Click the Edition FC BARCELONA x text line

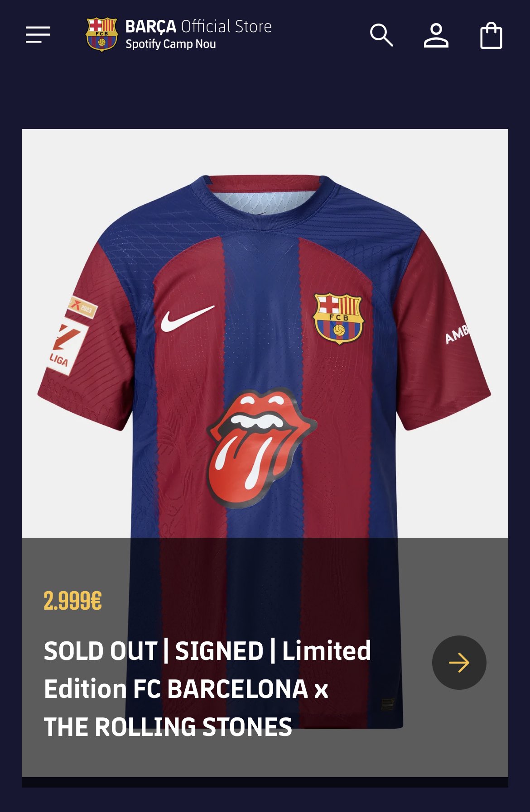click(186, 689)
